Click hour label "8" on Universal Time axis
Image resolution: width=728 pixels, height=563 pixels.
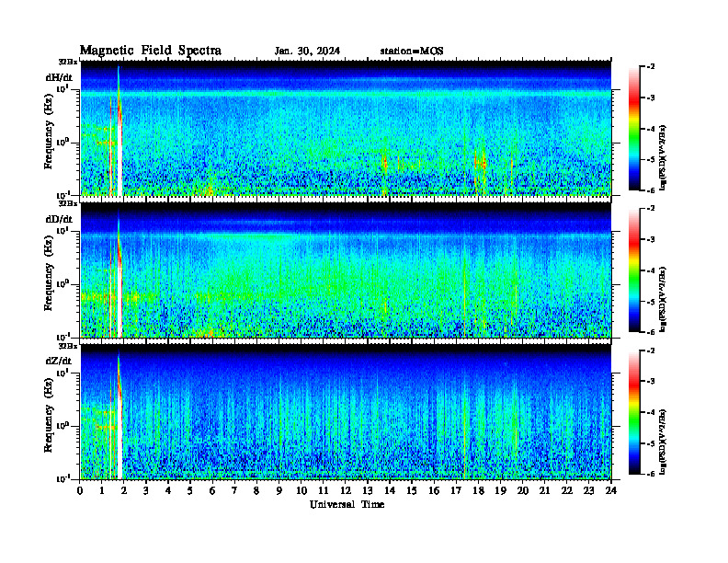click(x=256, y=491)
